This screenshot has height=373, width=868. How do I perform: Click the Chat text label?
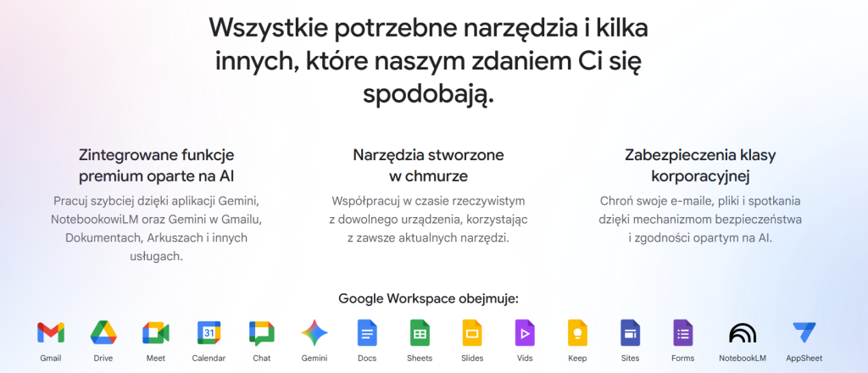[x=262, y=358]
